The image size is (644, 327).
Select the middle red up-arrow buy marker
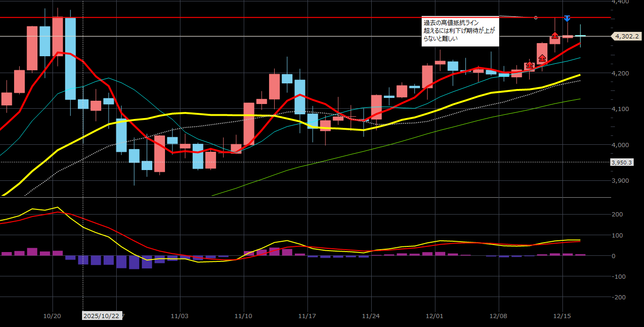coord(542,58)
